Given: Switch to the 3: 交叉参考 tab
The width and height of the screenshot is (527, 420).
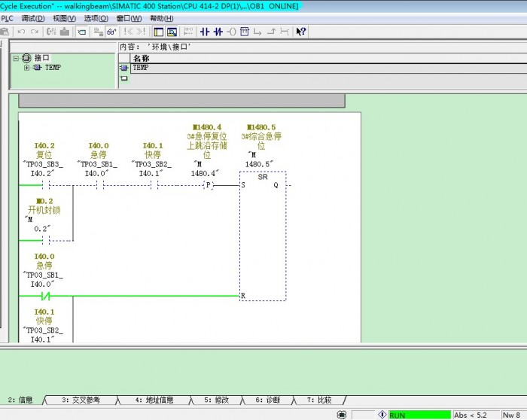Looking at the screenshot, I should pos(81,400).
